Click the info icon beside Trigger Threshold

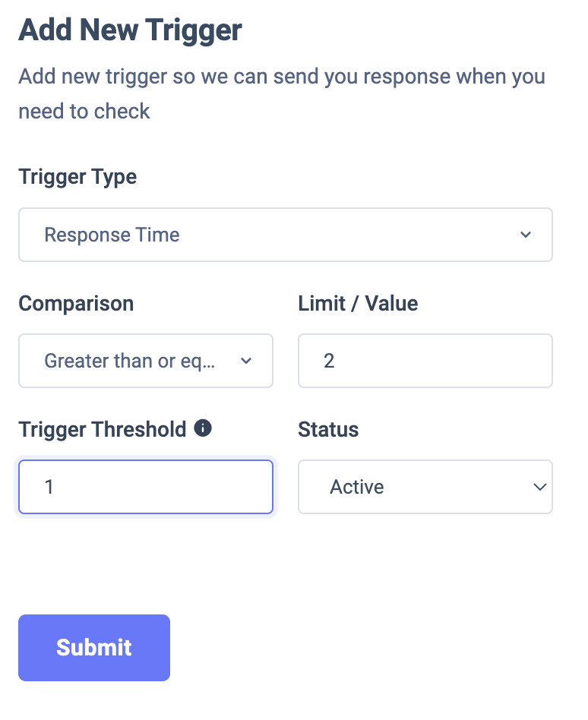(x=203, y=428)
